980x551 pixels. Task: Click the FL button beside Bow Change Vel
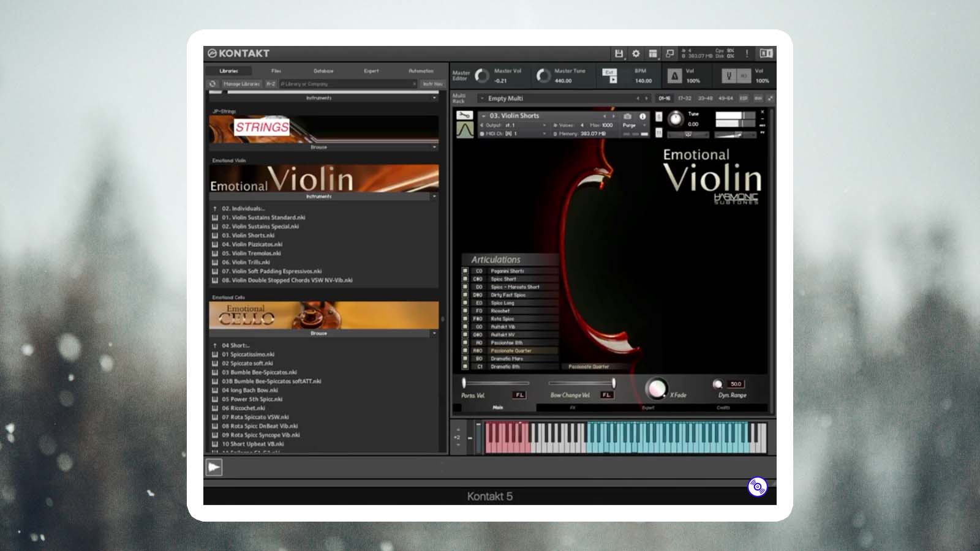606,395
